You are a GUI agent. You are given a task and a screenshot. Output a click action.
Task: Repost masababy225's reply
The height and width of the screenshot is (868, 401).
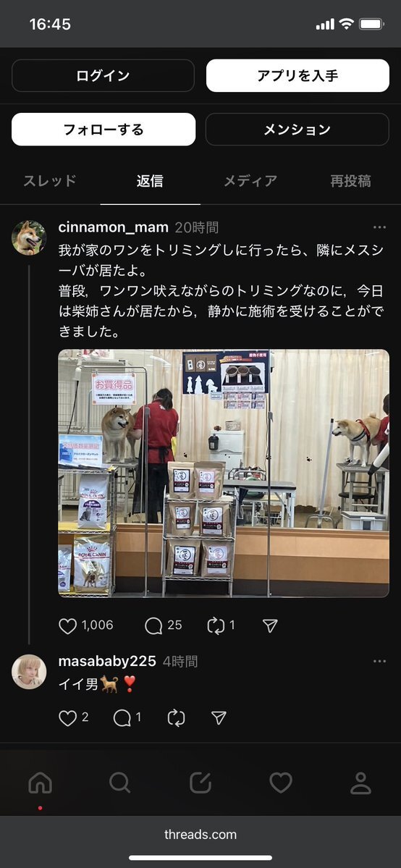coord(176,718)
